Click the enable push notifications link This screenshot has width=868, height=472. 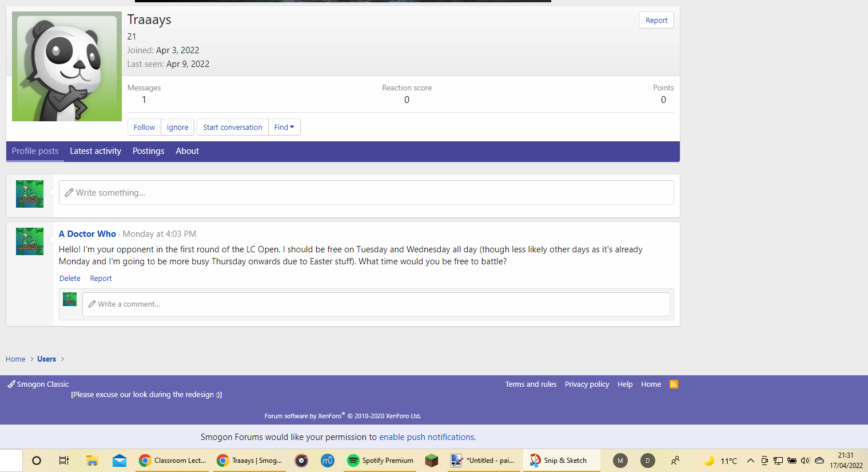(x=427, y=437)
